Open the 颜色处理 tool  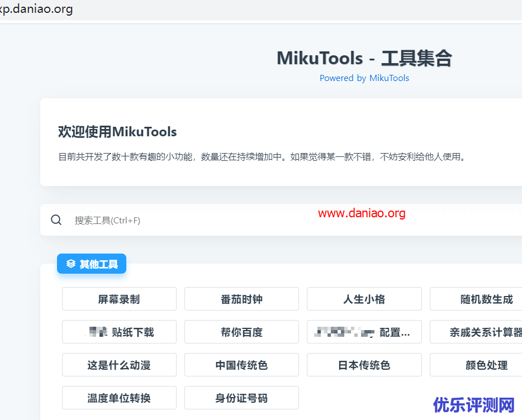pyautogui.click(x=476, y=365)
